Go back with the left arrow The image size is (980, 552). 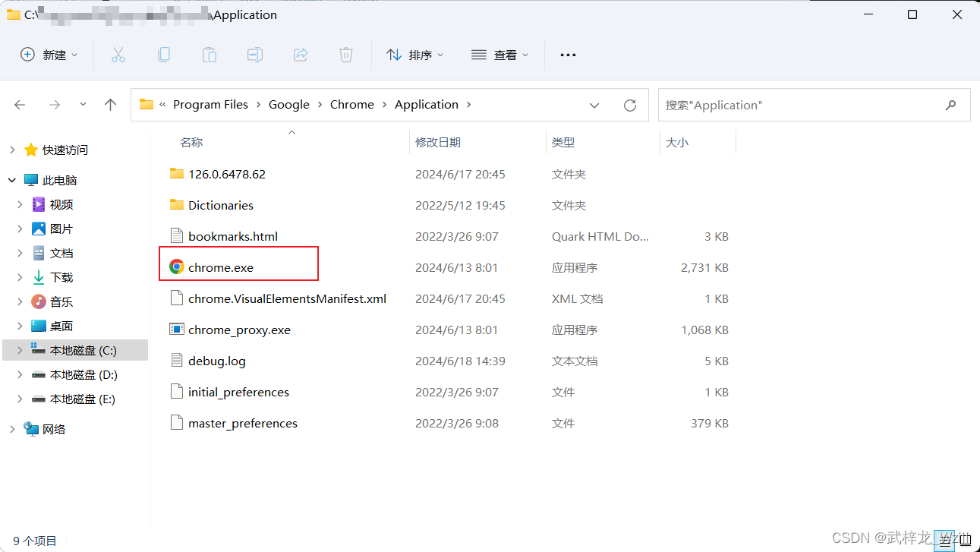(20, 105)
